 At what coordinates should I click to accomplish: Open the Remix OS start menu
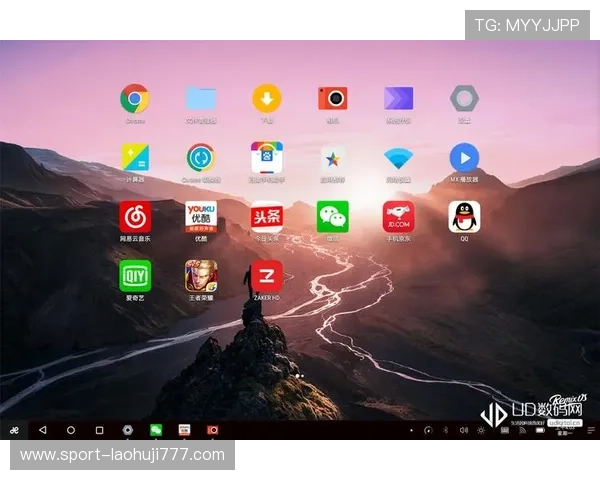pyautogui.click(x=14, y=430)
